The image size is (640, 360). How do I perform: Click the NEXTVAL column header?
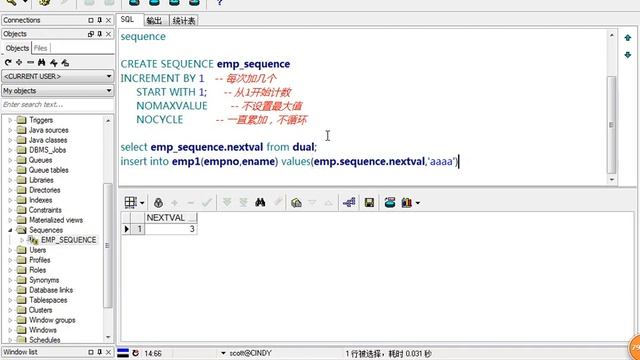click(171, 218)
